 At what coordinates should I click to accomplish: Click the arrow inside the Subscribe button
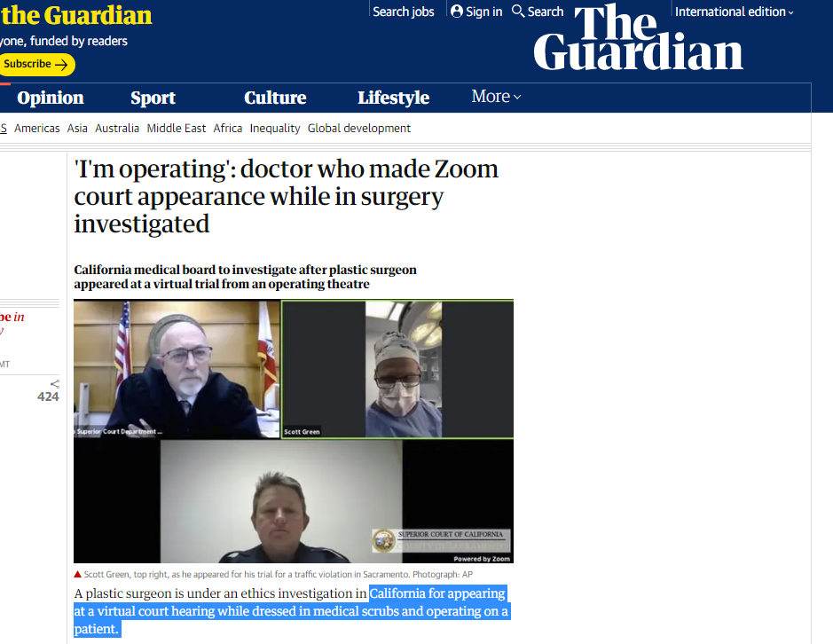(x=61, y=64)
